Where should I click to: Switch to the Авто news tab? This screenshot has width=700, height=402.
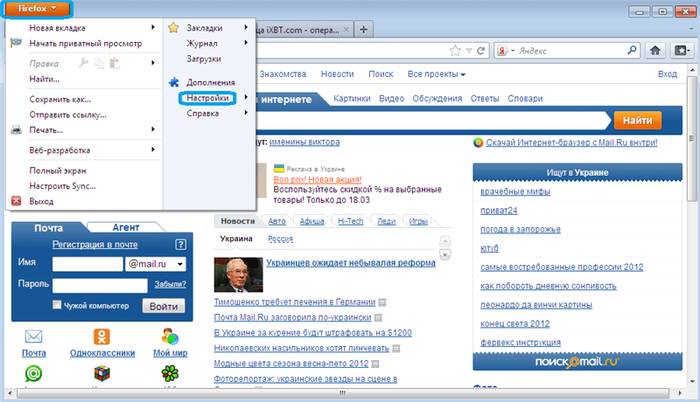coord(277,221)
